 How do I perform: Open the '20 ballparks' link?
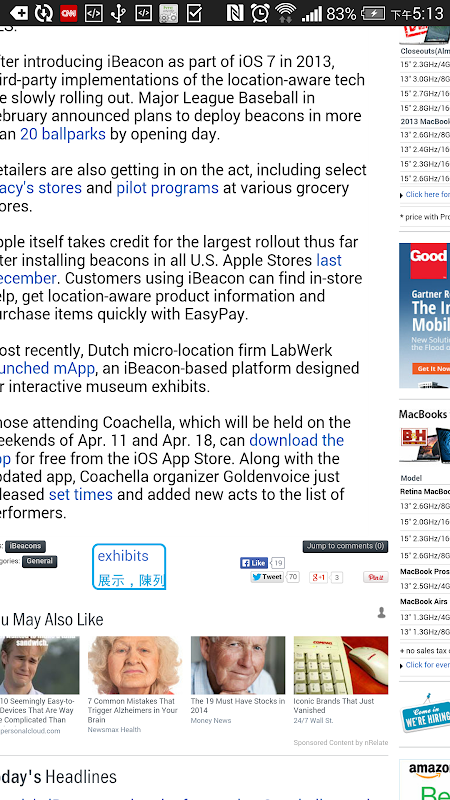pyautogui.click(x=63, y=134)
